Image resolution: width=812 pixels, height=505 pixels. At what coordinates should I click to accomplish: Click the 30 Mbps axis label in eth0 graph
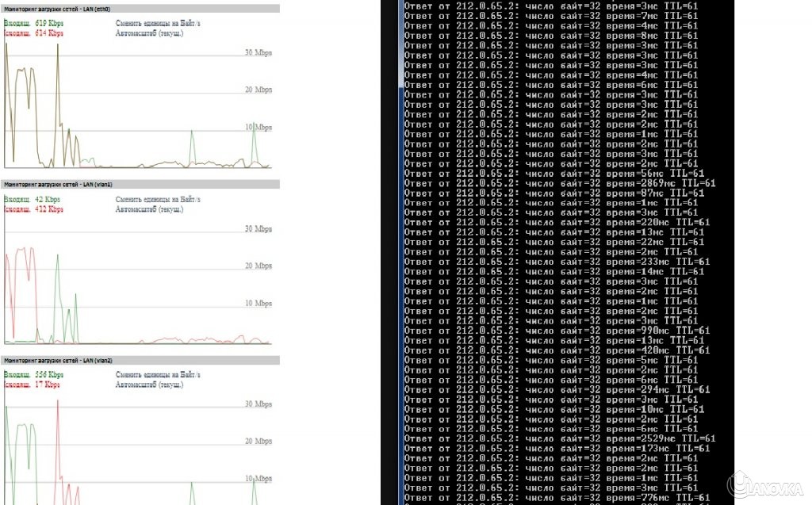coord(259,53)
